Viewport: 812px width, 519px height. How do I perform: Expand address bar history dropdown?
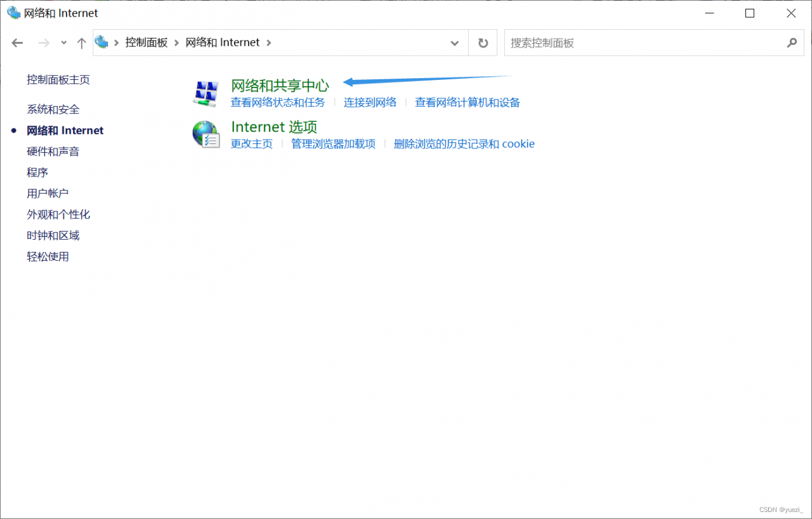pyautogui.click(x=454, y=43)
